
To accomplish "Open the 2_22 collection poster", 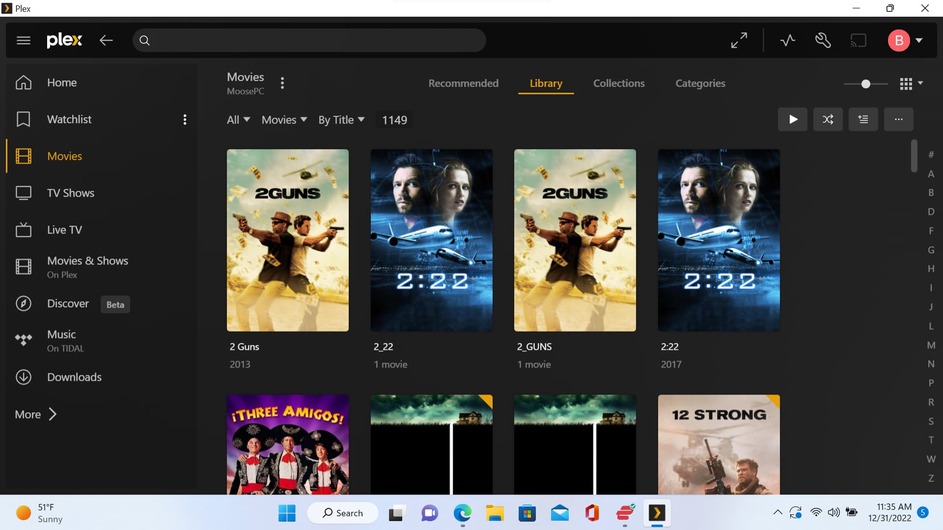I will (x=431, y=240).
